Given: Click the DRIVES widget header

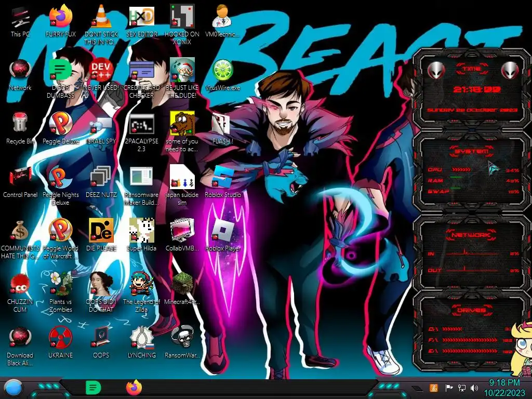Looking at the screenshot, I should [x=472, y=310].
